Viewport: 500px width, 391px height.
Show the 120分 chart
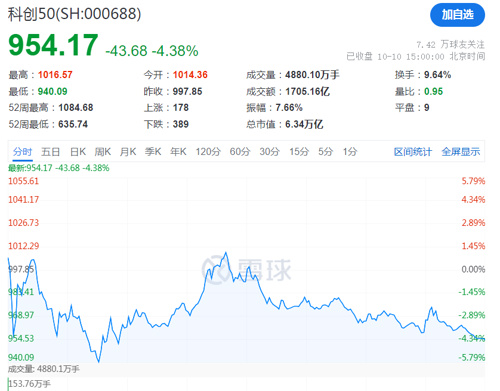pyautogui.click(x=208, y=152)
